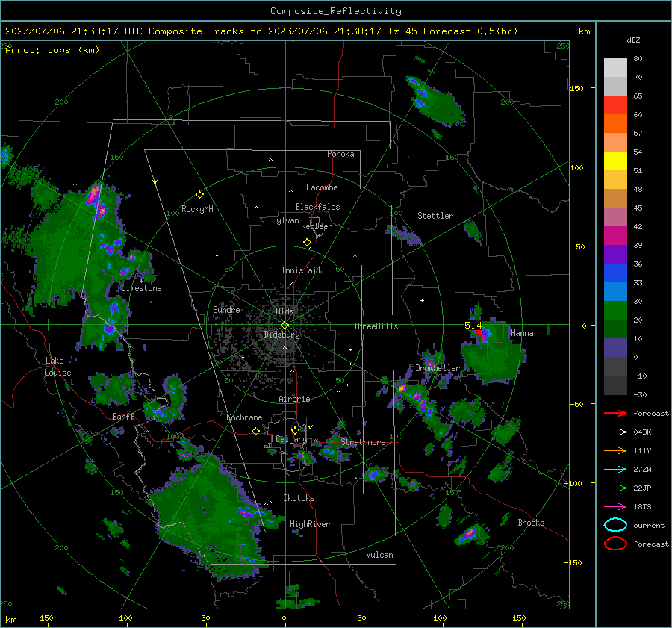This screenshot has height=628, width=672.
Task: Click the 'Annot: tops (km)' annotation label
Action: 53,50
